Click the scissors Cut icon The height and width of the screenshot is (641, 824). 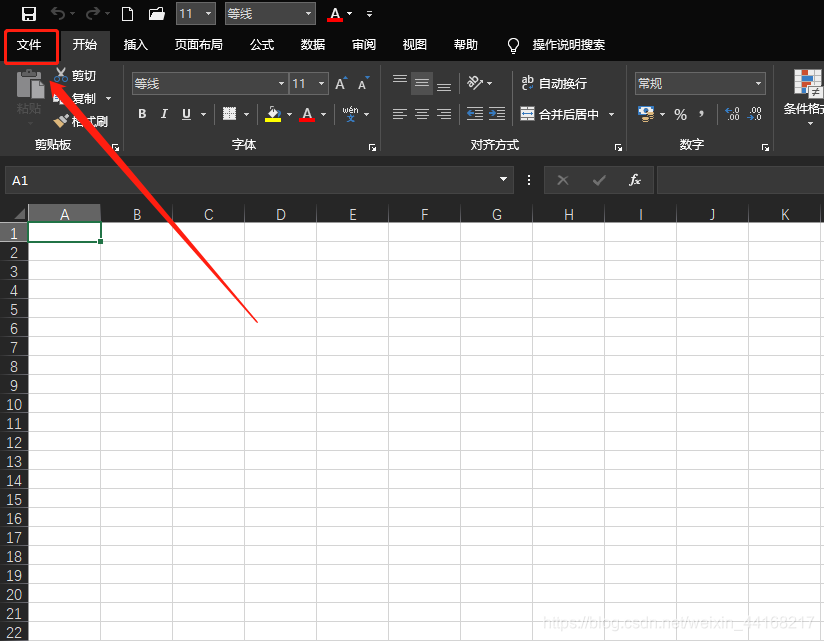(61, 75)
